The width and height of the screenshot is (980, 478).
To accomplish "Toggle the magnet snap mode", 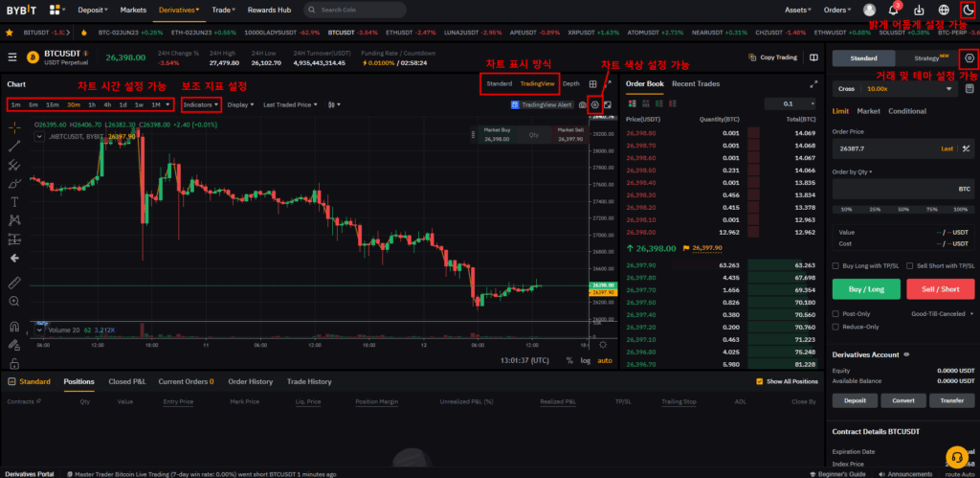I will [x=14, y=326].
